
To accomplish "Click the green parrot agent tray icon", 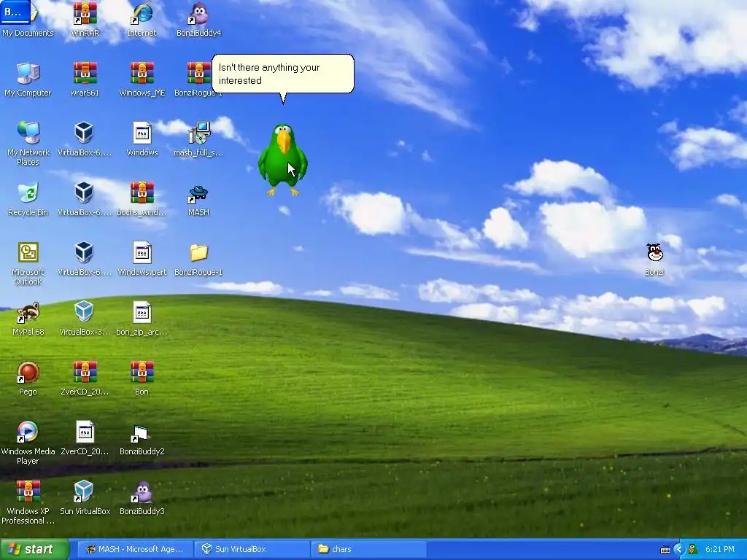I will coord(693,550).
